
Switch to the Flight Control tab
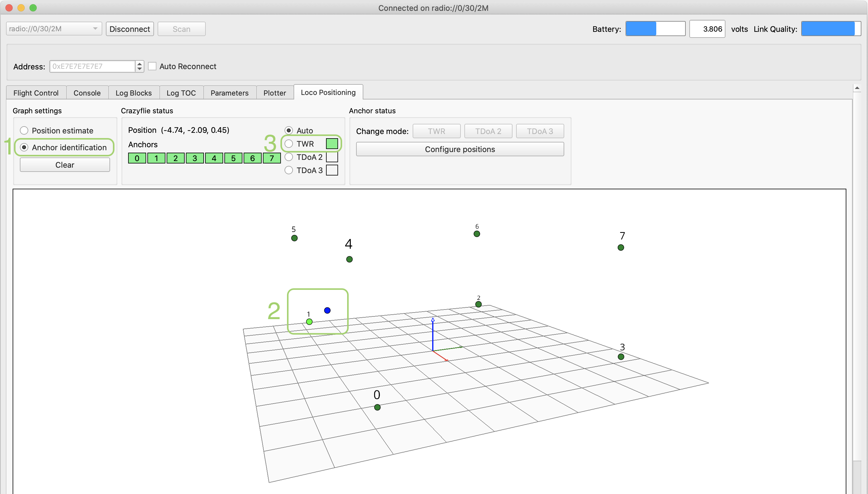click(x=36, y=93)
